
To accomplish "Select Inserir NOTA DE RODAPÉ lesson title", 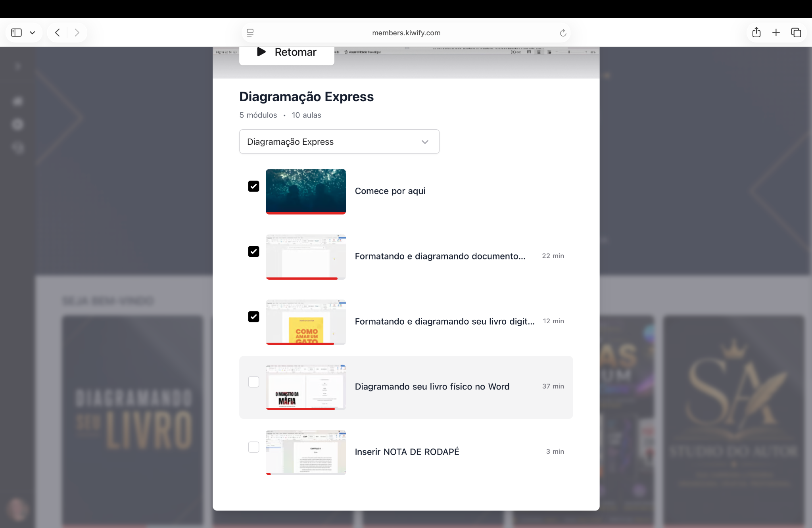I will (407, 452).
